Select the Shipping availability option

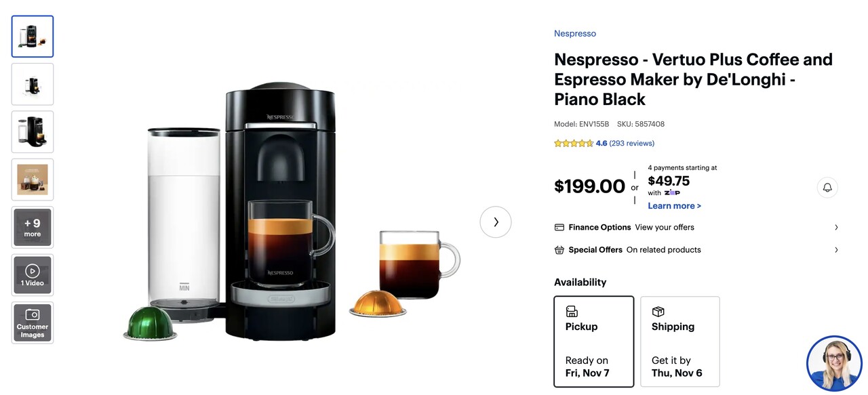680,341
